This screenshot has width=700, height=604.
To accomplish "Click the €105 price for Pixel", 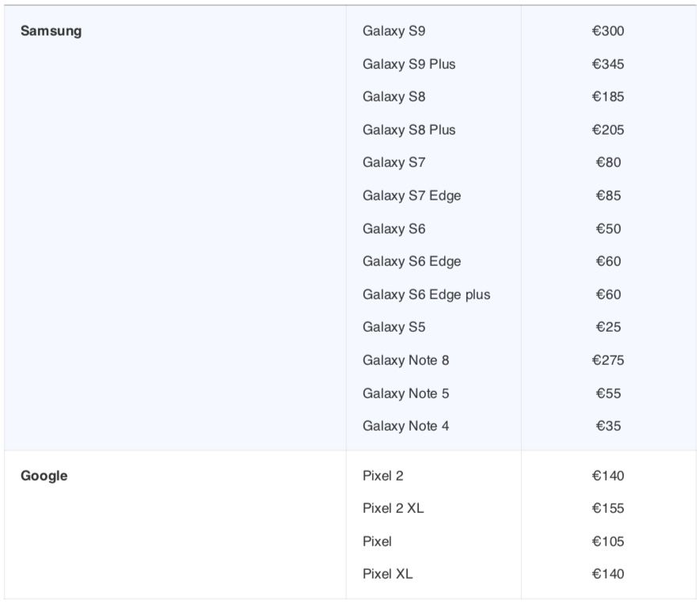I will click(608, 541).
